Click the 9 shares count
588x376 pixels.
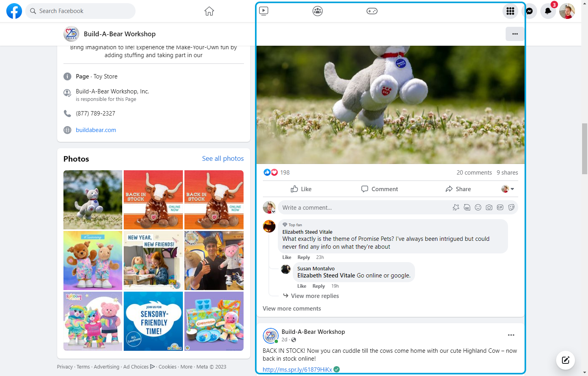[x=507, y=173]
